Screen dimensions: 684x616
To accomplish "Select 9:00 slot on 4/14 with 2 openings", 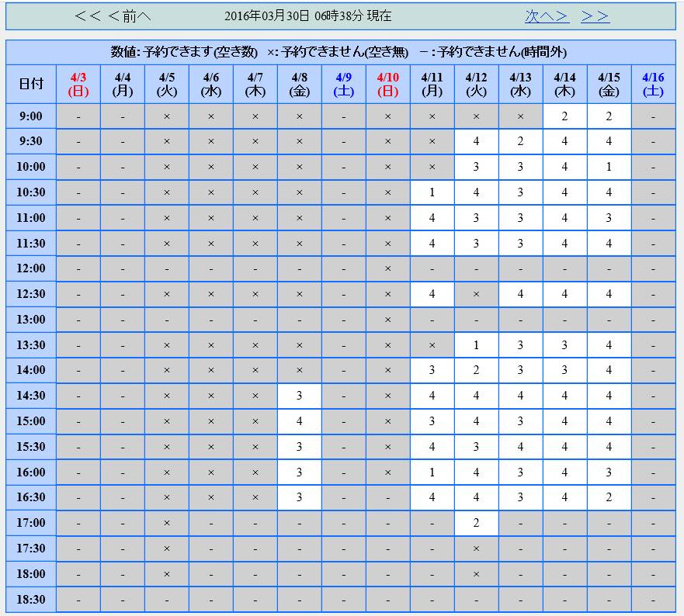I will coord(564,116).
